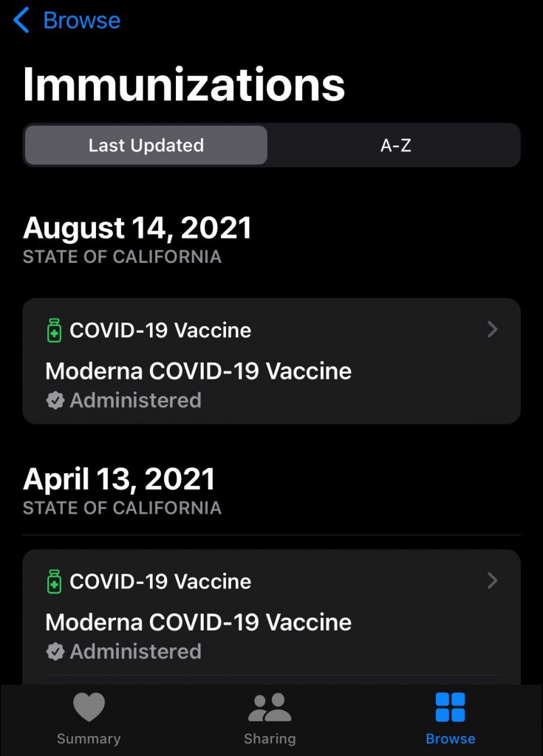Tap the vaccine vial icon in April record
The width and height of the screenshot is (543, 756).
54,582
